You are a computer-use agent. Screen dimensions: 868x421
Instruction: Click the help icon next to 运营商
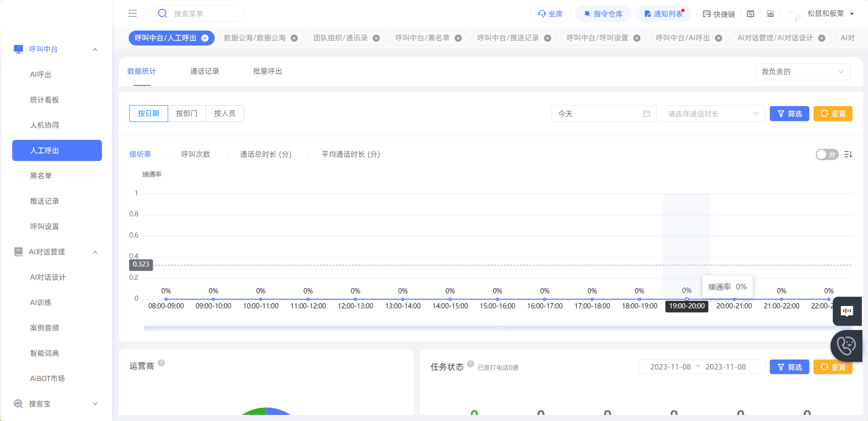161,363
